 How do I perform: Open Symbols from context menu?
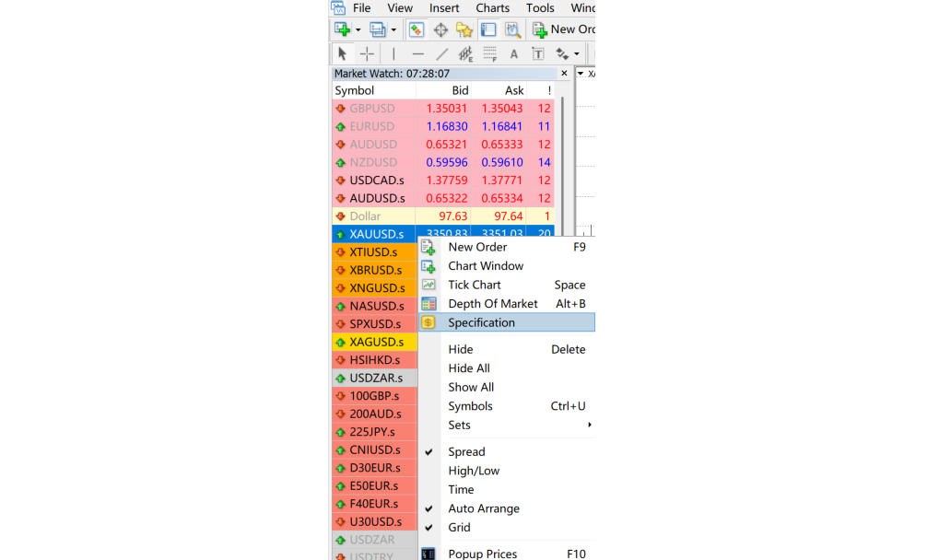pos(507,406)
